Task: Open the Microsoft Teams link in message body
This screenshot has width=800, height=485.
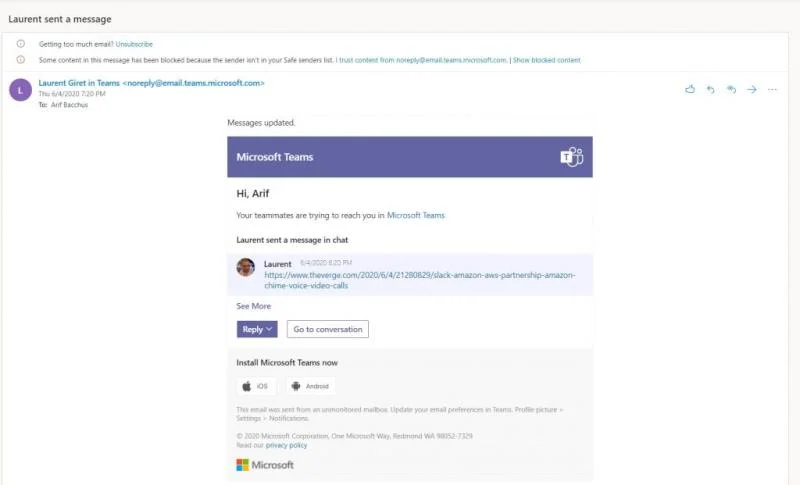Action: click(416, 215)
